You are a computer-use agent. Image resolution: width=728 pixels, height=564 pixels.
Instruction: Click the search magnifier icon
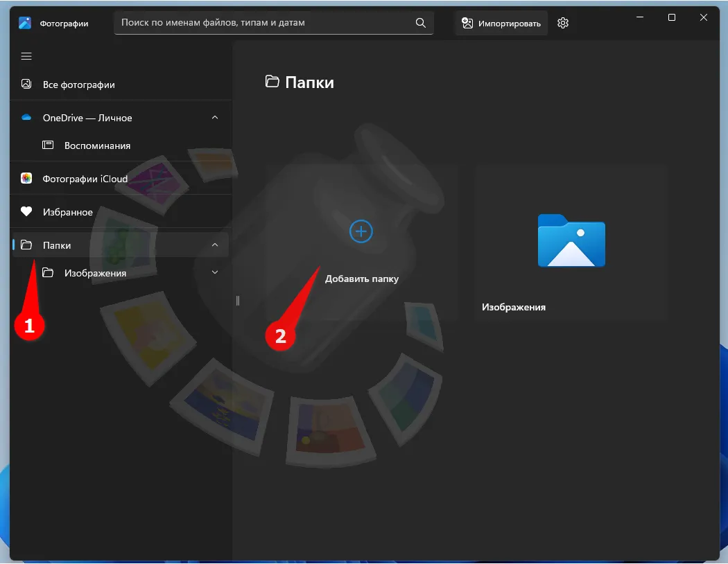[420, 23]
